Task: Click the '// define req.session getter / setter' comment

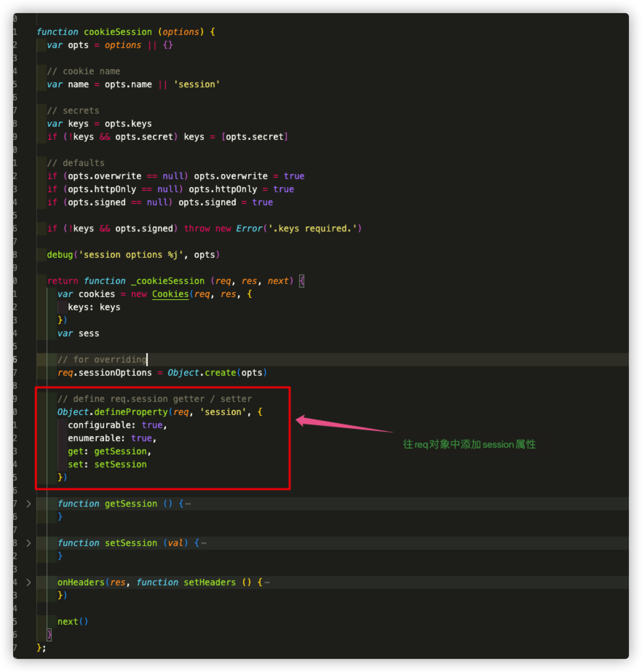Action: click(x=154, y=399)
